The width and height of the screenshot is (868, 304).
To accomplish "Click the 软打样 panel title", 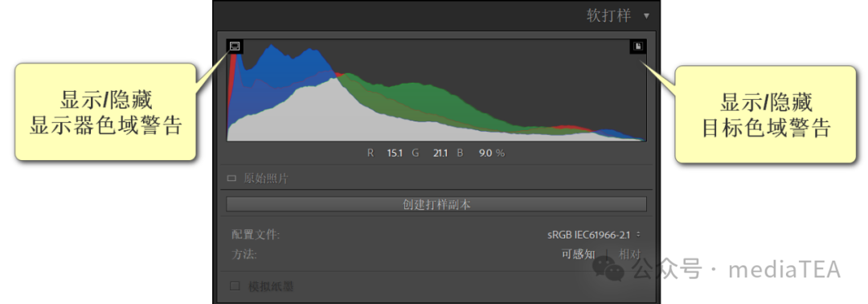I will [609, 15].
